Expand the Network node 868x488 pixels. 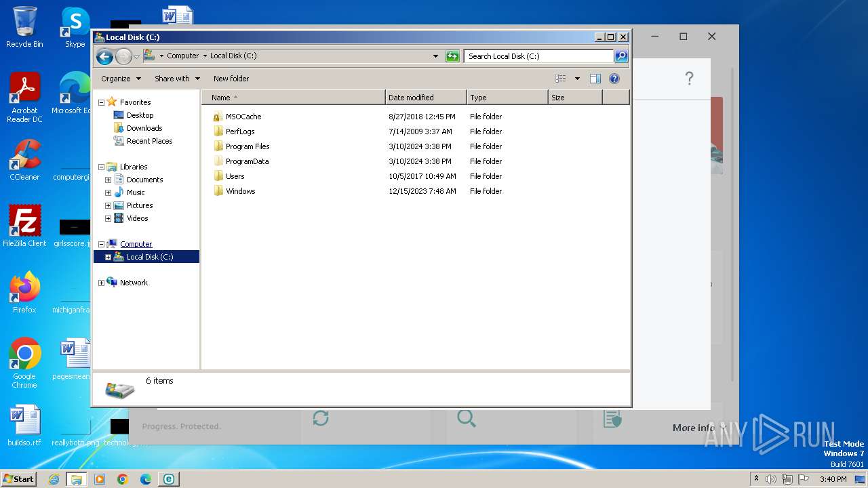click(102, 283)
